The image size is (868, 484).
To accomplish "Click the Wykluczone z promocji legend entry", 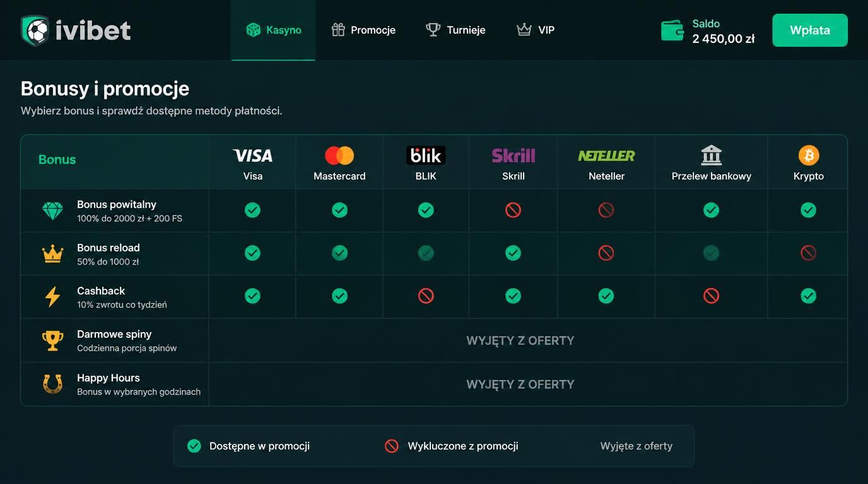I will (x=452, y=446).
